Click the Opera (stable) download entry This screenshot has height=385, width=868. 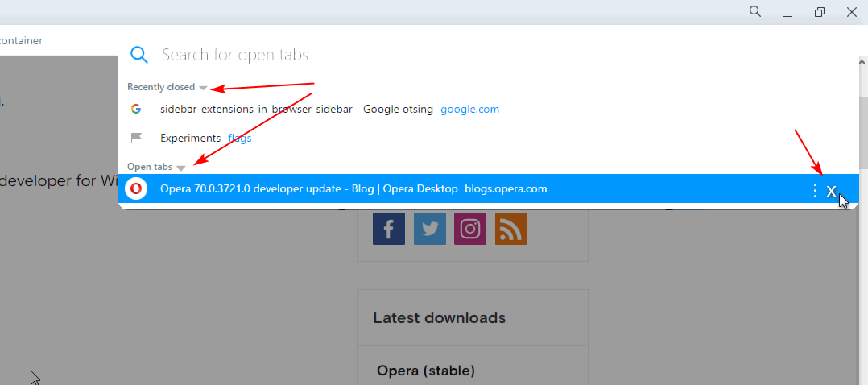coord(426,370)
